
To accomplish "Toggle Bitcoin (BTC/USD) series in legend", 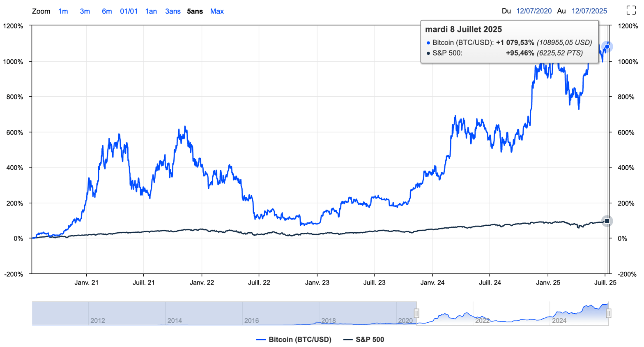I will [x=299, y=340].
